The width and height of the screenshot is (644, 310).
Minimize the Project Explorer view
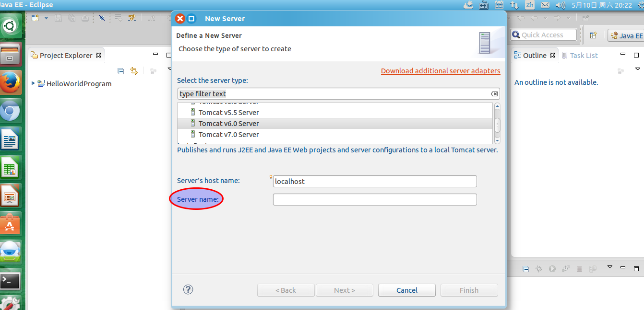pyautogui.click(x=155, y=55)
